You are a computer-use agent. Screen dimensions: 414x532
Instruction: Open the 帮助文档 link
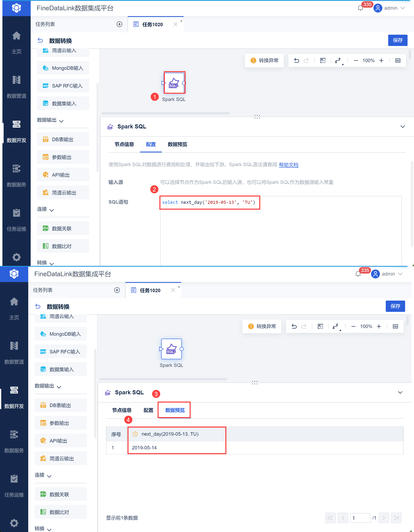(x=289, y=165)
